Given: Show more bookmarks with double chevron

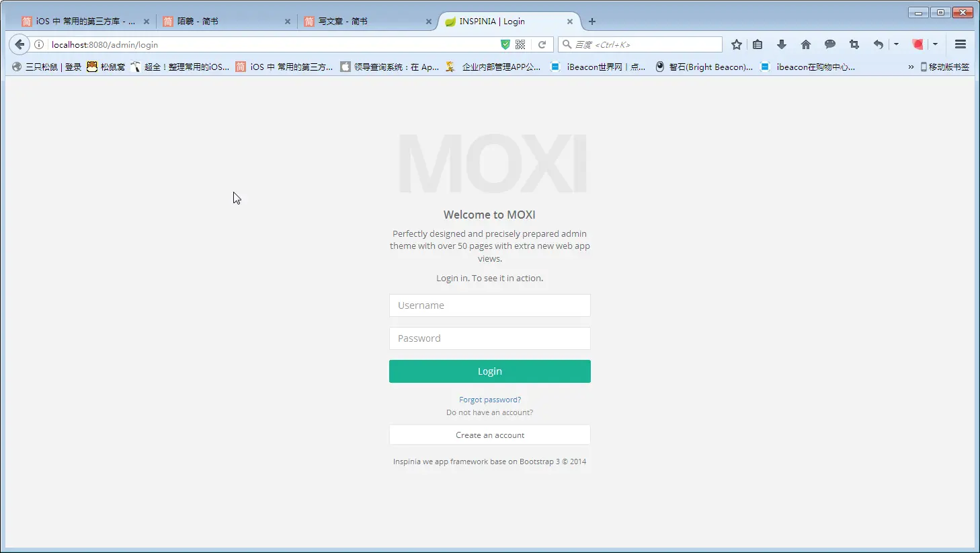Looking at the screenshot, I should [x=911, y=67].
